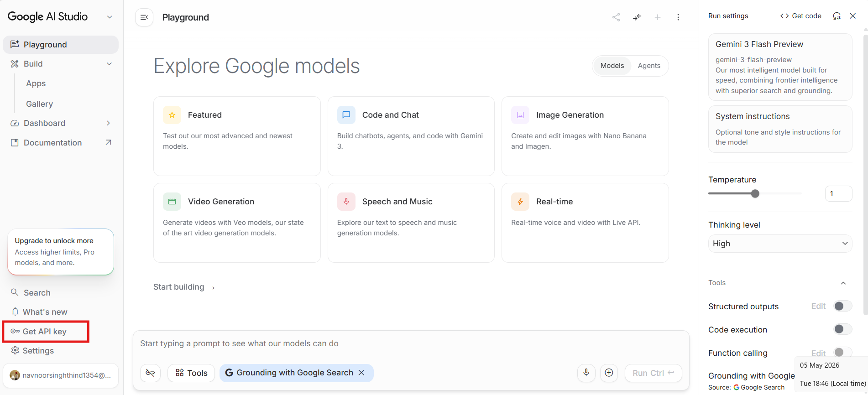Click the share icon in Playground header
The height and width of the screenshot is (395, 868).
616,17
